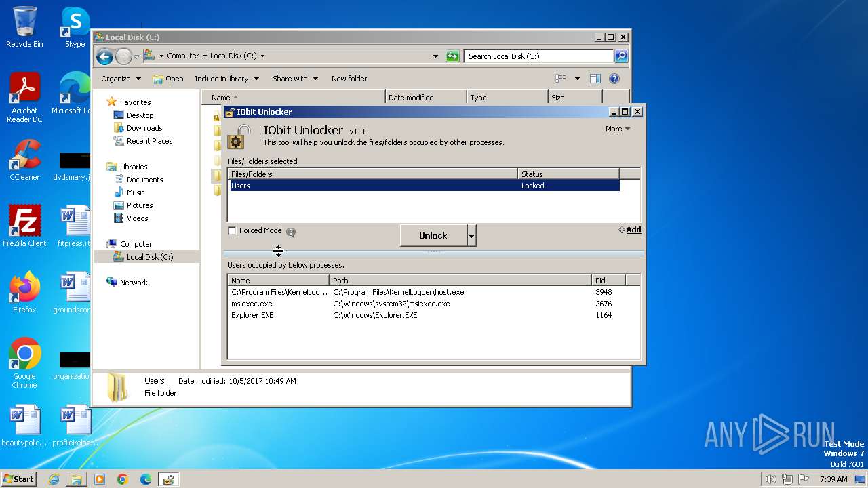Click the FileZilla Client desktop icon
The width and height of the screenshot is (868, 488).
click(x=24, y=226)
